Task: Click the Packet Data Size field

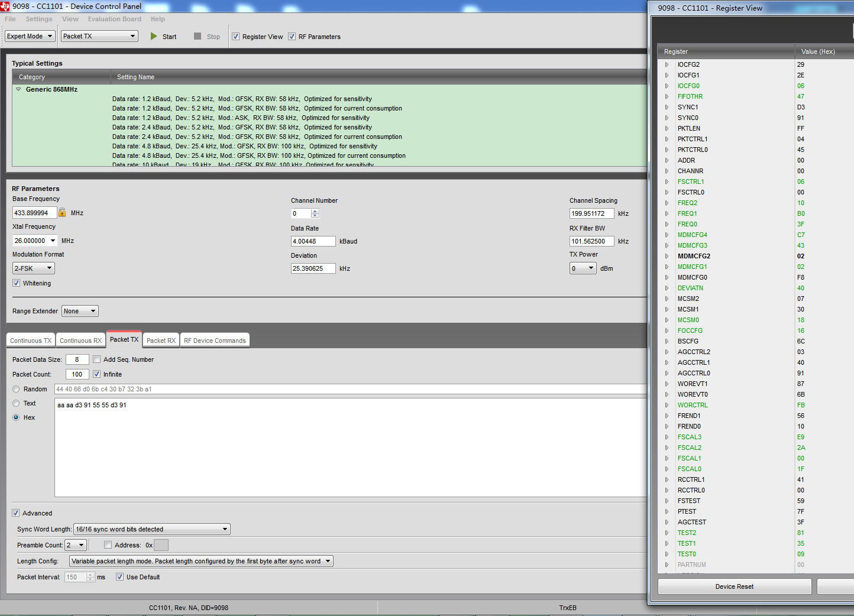Action: [77, 359]
